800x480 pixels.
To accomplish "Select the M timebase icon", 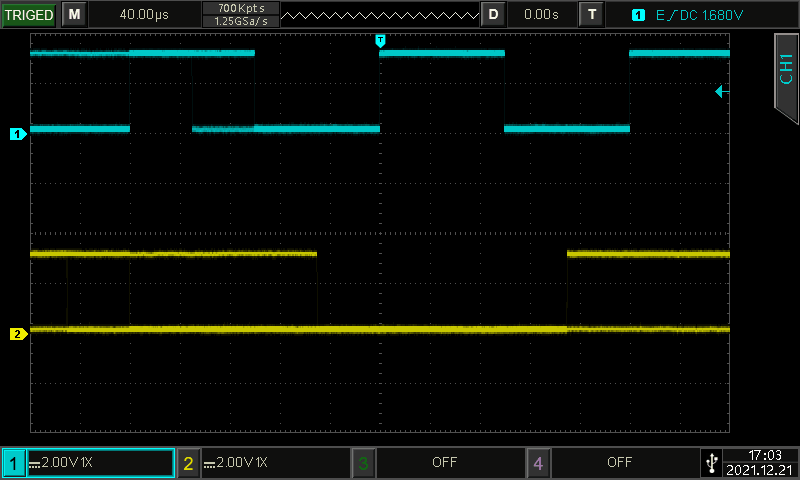I will pyautogui.click(x=73, y=15).
